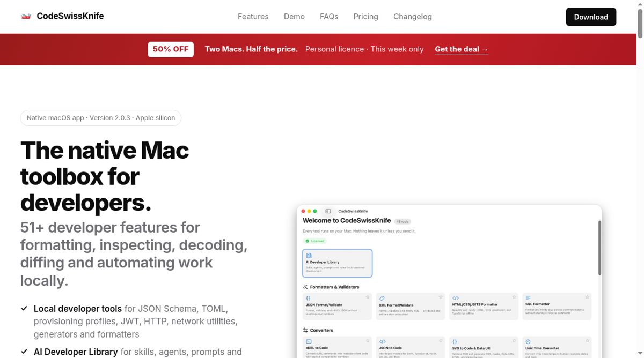Screen dimensions: 644x358
Task: Click the Converters arrows icon
Action: [x=305, y=330]
